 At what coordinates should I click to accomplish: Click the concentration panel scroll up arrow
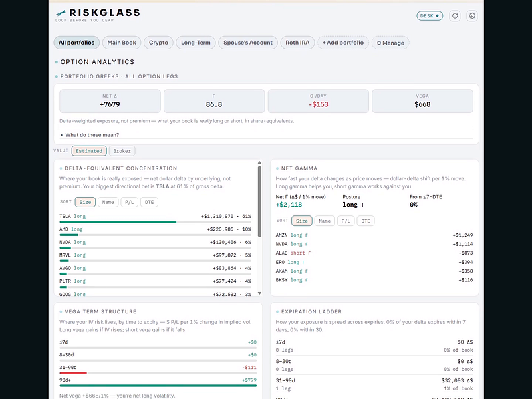pyautogui.click(x=259, y=162)
